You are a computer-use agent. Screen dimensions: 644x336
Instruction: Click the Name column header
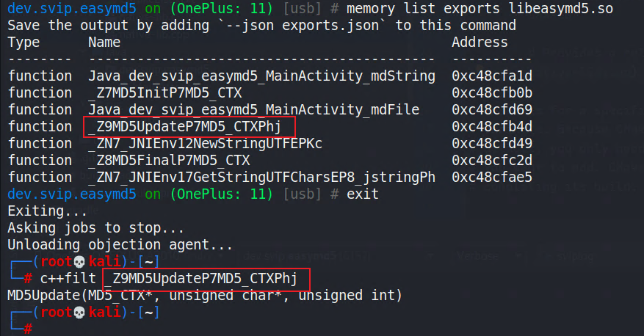click(x=104, y=43)
